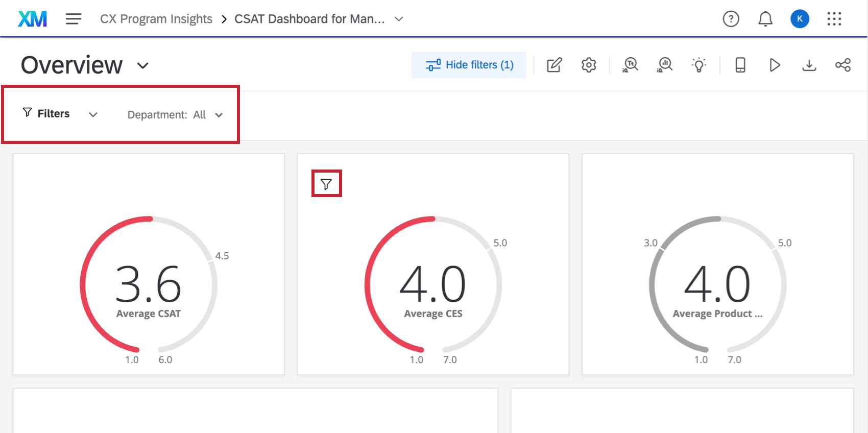Open dashboard settings gear

tap(589, 65)
